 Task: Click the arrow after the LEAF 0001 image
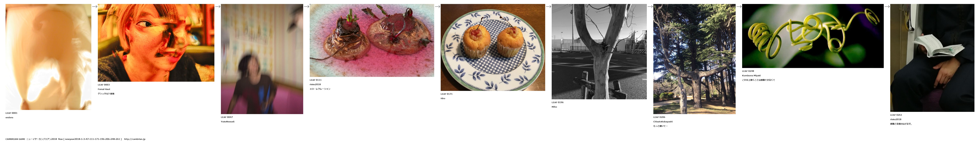[94, 7]
